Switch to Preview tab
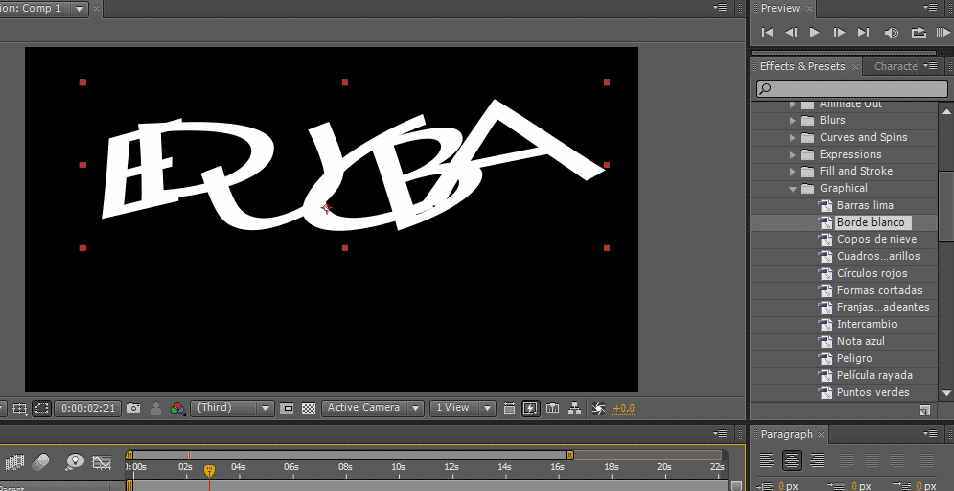 [780, 9]
